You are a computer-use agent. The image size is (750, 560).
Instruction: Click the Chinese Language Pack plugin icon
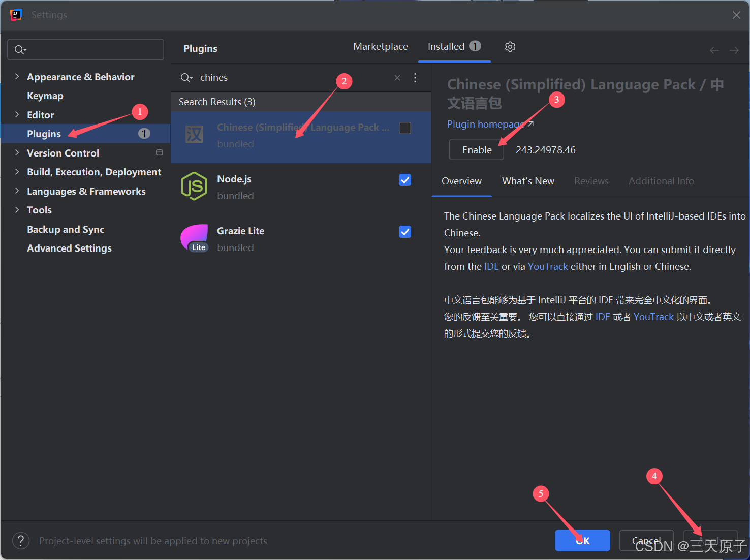click(x=194, y=134)
